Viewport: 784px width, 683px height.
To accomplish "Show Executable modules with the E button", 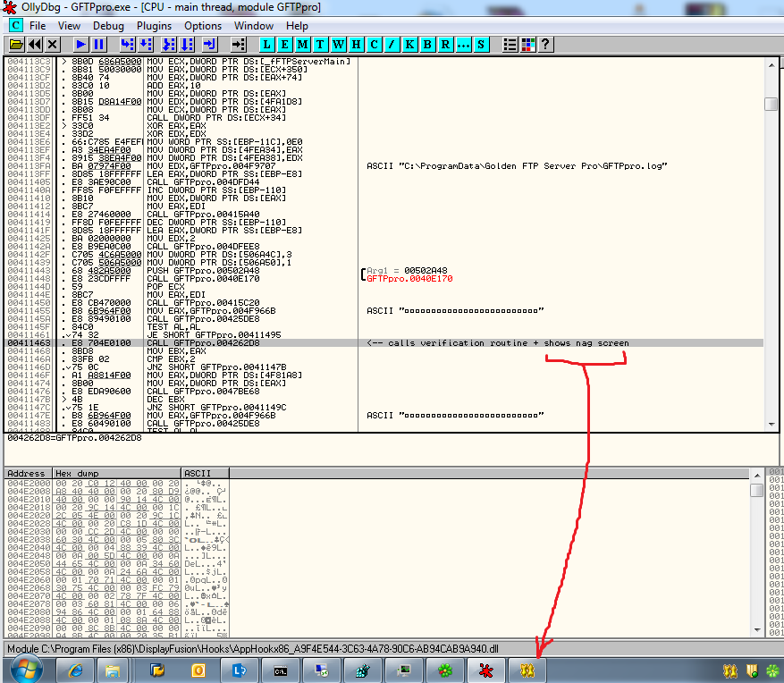I will [284, 45].
